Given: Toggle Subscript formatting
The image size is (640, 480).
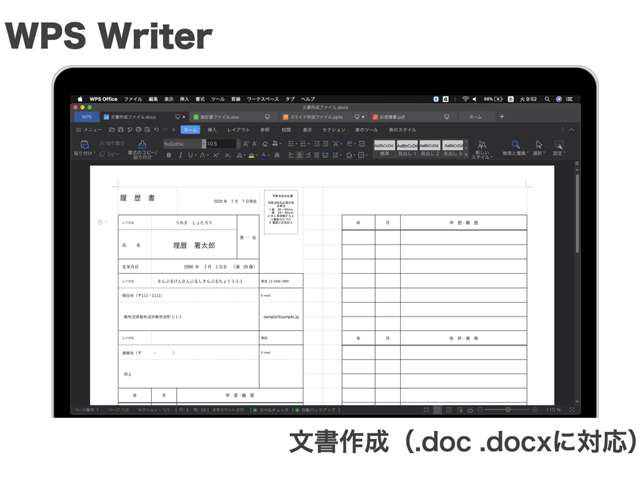Looking at the screenshot, I should click(227, 155).
